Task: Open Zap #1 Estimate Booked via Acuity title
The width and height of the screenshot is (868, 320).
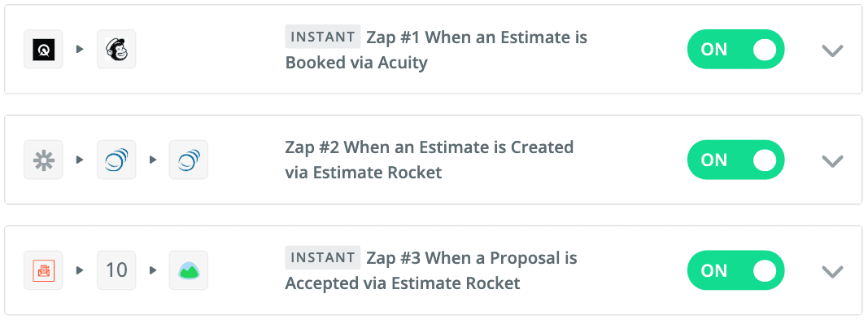Action: (x=436, y=50)
